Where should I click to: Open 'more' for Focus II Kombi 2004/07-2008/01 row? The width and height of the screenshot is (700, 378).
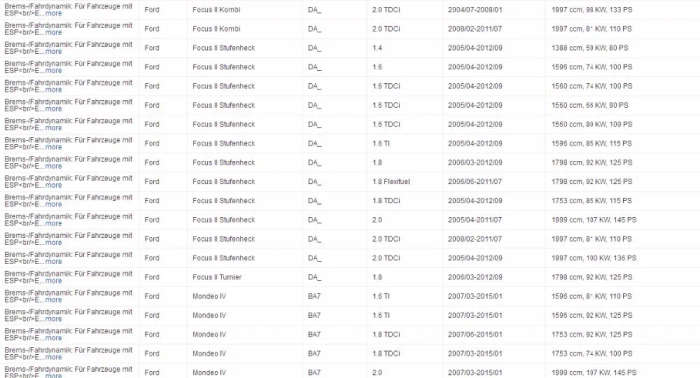click(x=54, y=13)
